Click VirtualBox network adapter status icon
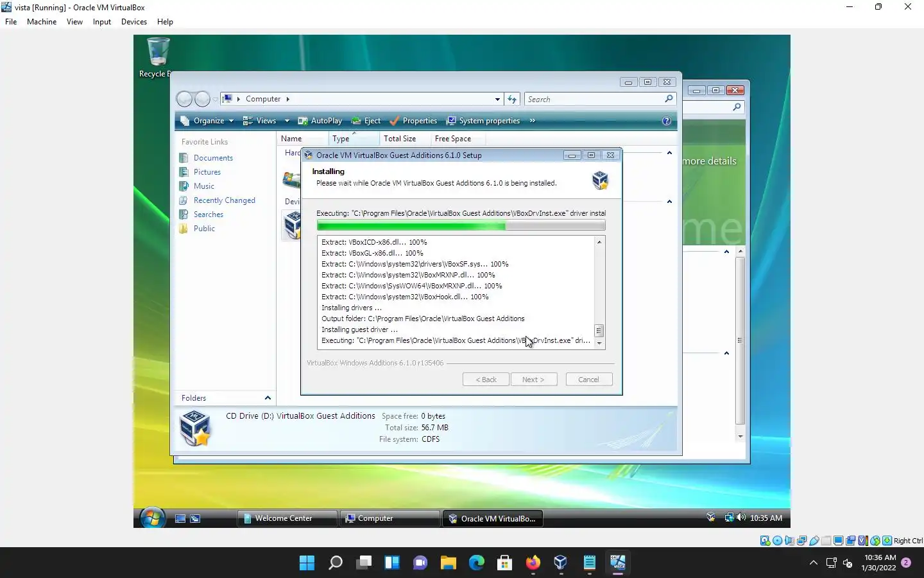Viewport: 924px width, 578px height. (x=801, y=541)
